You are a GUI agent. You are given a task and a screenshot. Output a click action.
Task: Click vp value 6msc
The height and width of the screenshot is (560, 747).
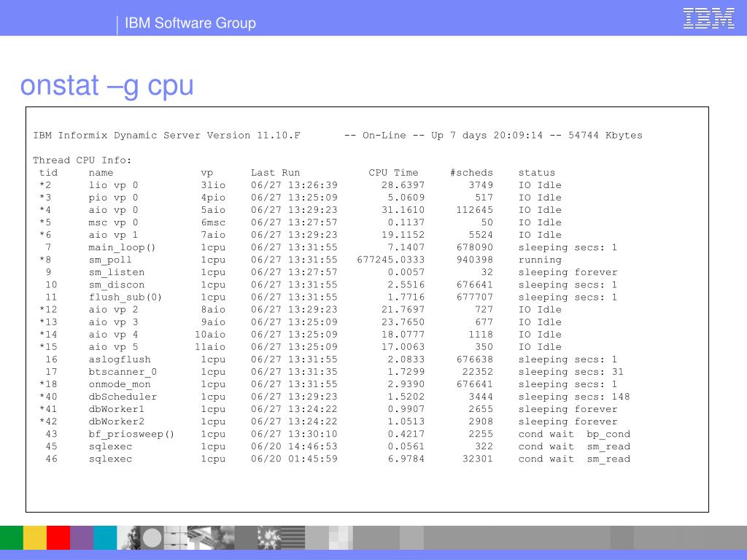213,222
